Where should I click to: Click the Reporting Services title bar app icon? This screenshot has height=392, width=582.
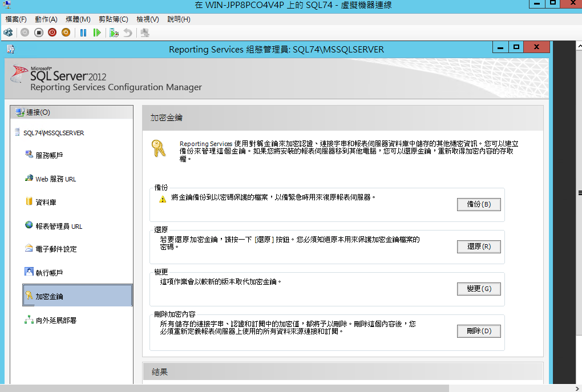[x=11, y=49]
